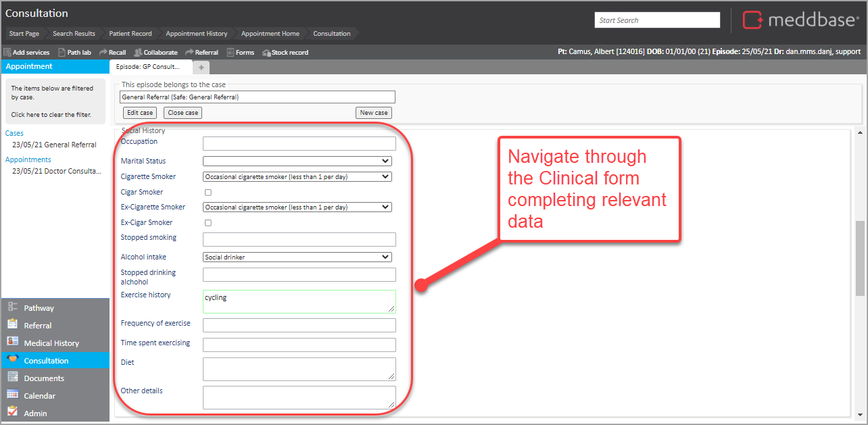Open the Calendar sidebar icon
Image resolution: width=868 pixels, height=425 pixels.
pyautogui.click(x=13, y=395)
